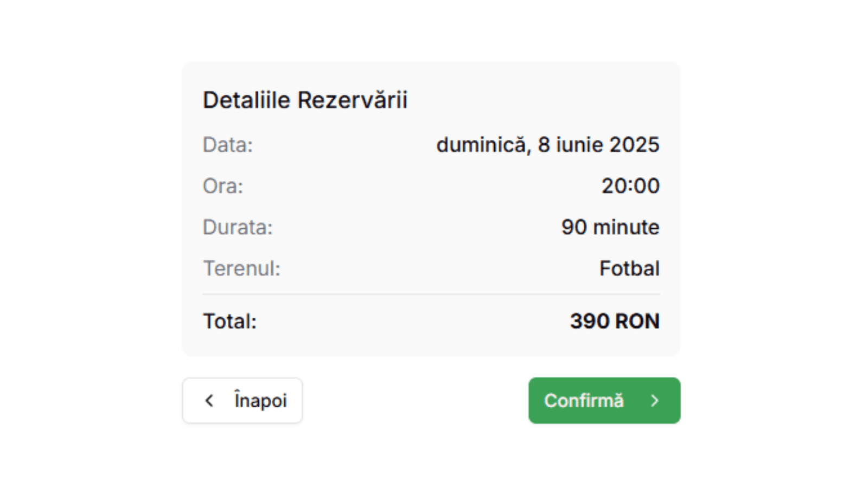868x488 pixels.
Task: Select the Durata value 90 minute
Action: tap(610, 227)
